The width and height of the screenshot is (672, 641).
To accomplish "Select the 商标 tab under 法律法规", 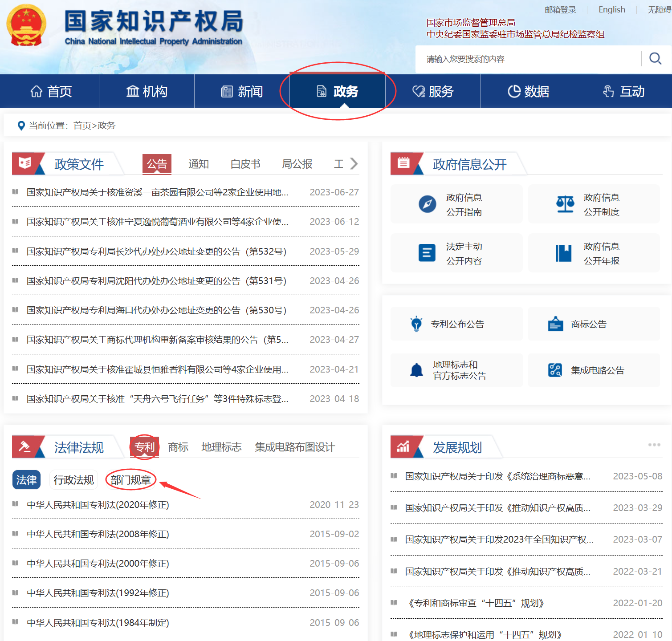I will point(178,447).
